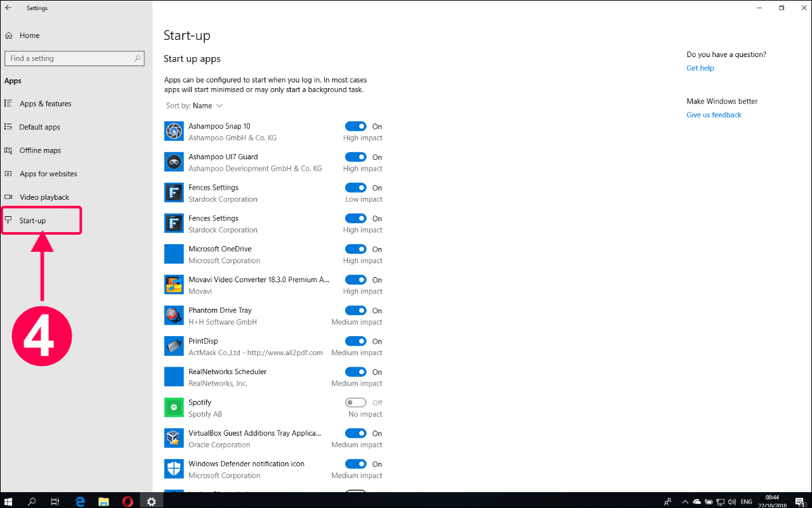
Task: Open Apps & features section
Action: click(45, 104)
